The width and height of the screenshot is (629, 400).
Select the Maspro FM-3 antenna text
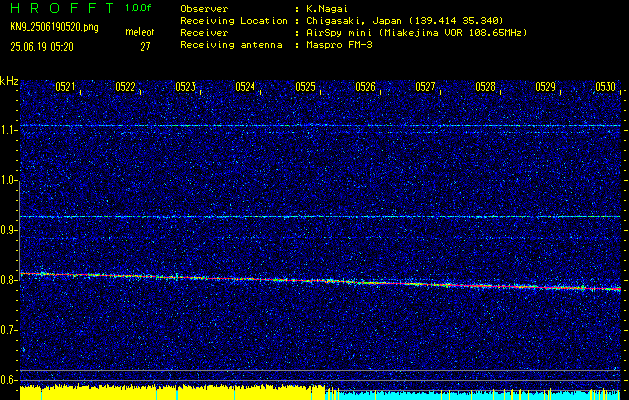(339, 45)
